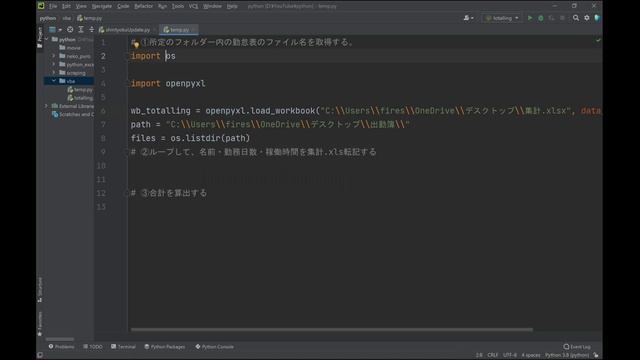Click the JetBrains Toolbox icon in toolbar
Screen dimensions: 640x360
coord(598,18)
